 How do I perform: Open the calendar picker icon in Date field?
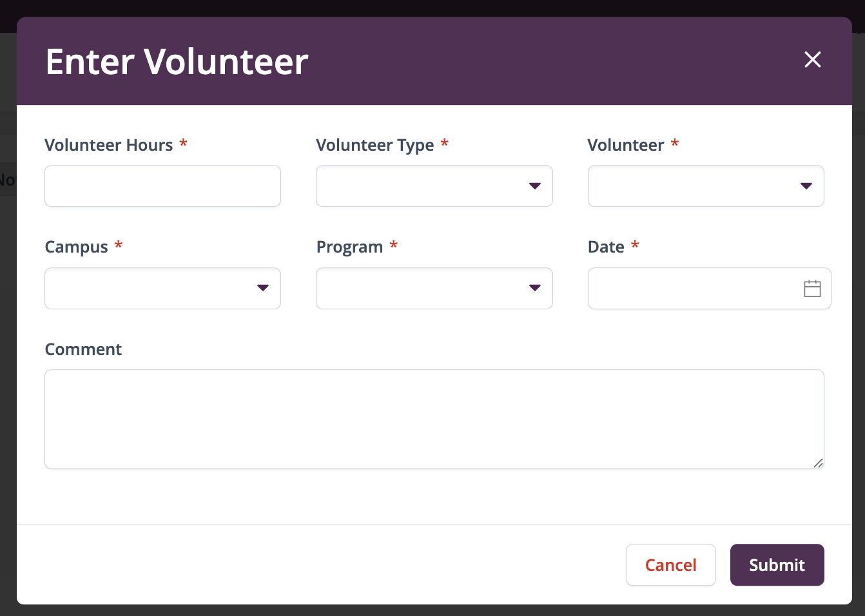(812, 289)
